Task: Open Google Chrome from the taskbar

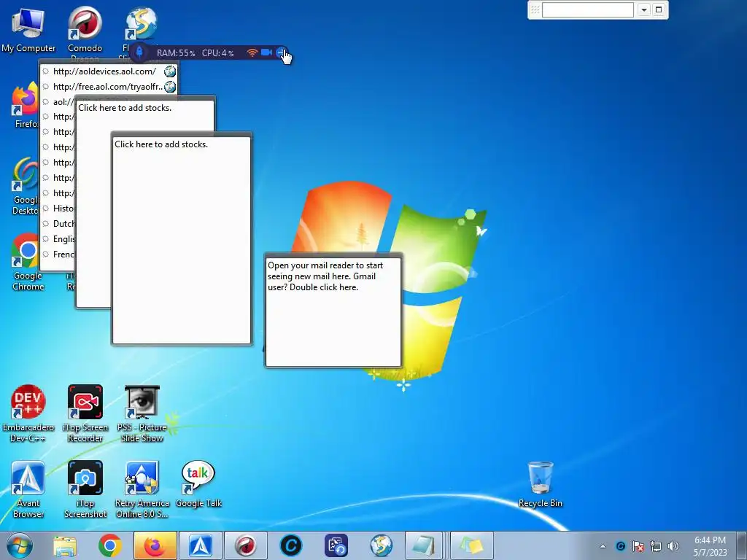Action: tap(110, 545)
